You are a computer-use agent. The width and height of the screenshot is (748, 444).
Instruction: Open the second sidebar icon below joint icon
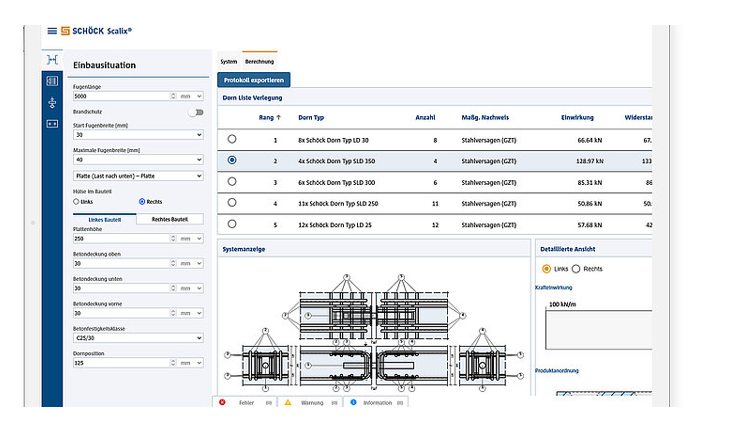(x=52, y=80)
